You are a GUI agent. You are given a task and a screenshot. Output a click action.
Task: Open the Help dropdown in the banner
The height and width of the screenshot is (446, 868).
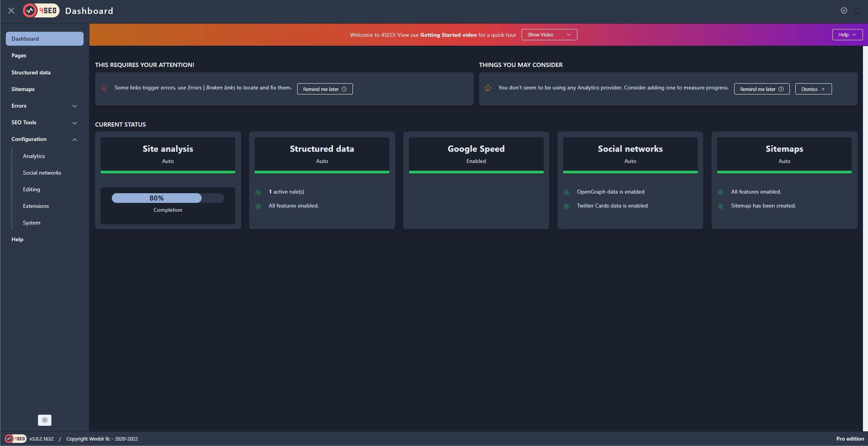click(847, 34)
